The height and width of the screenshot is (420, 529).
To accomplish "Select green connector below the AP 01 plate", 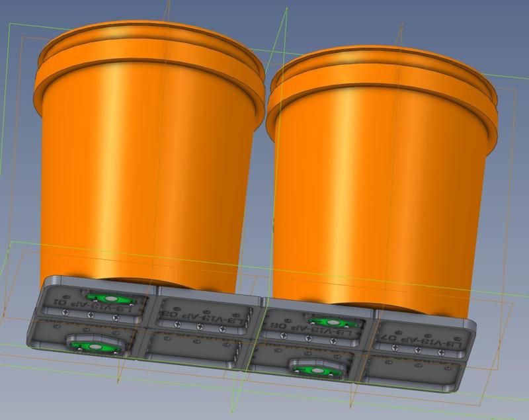I will 95,347.
